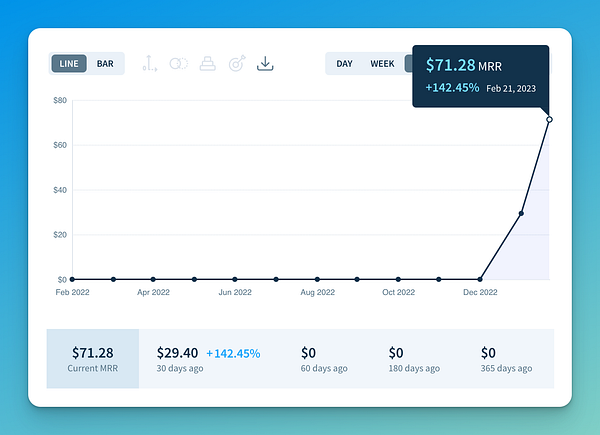Viewport: 600px width, 435px height.
Task: Click the $20 y-axis label
Action: (60, 235)
